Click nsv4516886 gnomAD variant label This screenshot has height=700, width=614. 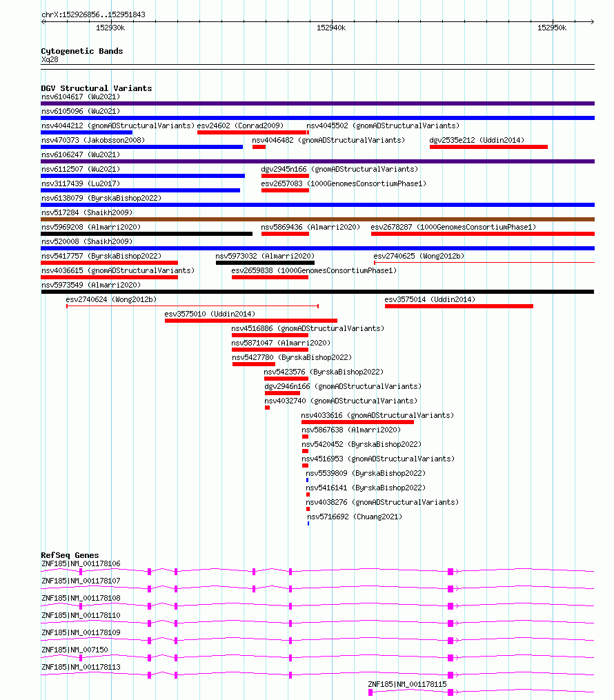308,328
